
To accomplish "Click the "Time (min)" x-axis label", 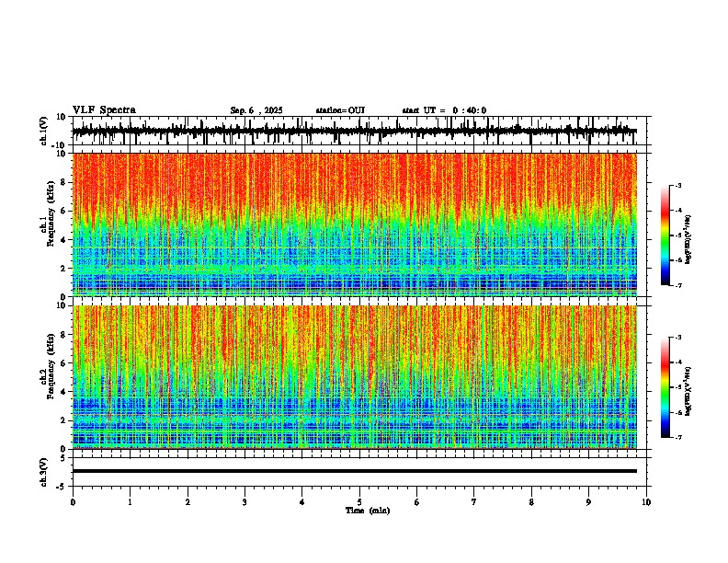I will [368, 511].
